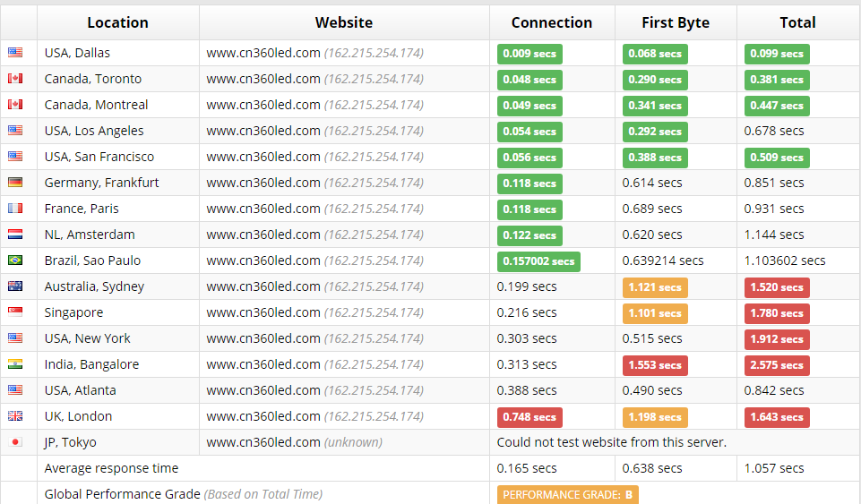Click the 'Global Performance Grade' label
Image resolution: width=861 pixels, height=504 pixels.
[122, 494]
